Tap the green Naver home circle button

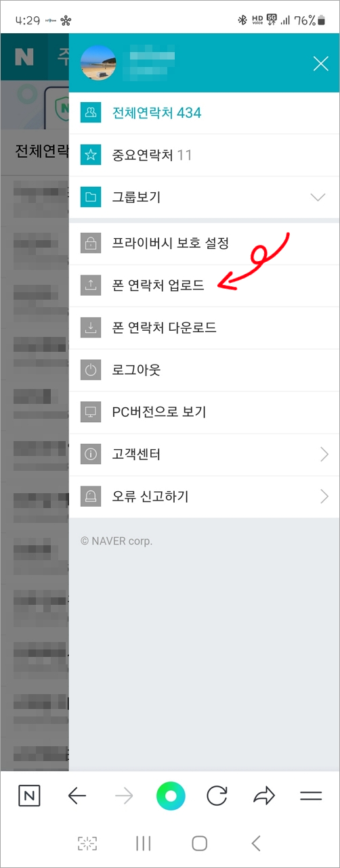171,796
